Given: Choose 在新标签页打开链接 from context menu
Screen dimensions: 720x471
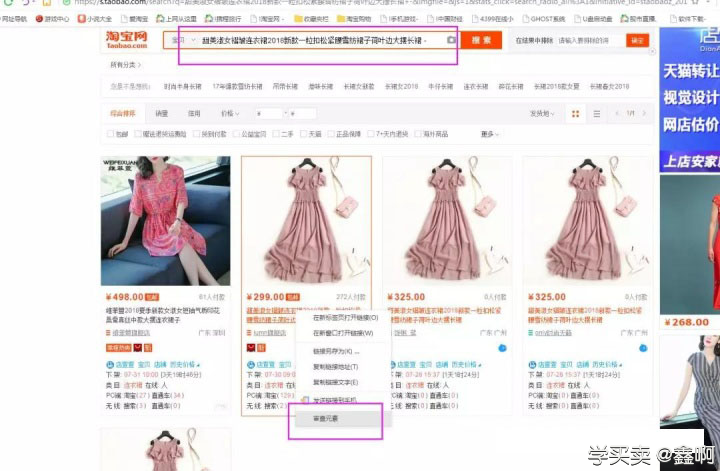Looking at the screenshot, I should coord(344,318).
